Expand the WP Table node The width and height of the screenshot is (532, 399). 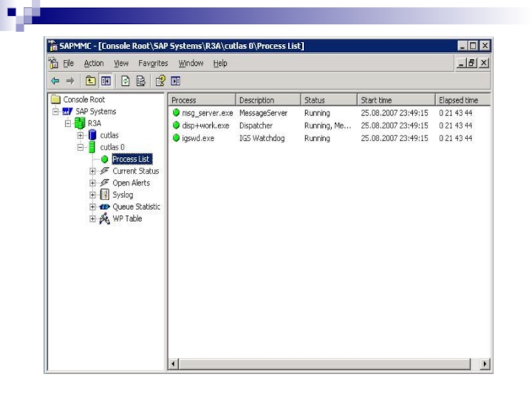tap(92, 219)
